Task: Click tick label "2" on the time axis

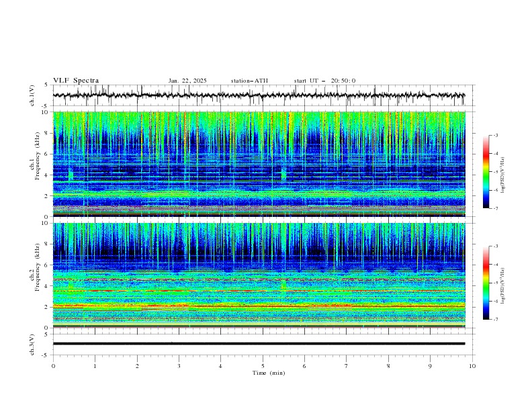Action: pos(137,366)
